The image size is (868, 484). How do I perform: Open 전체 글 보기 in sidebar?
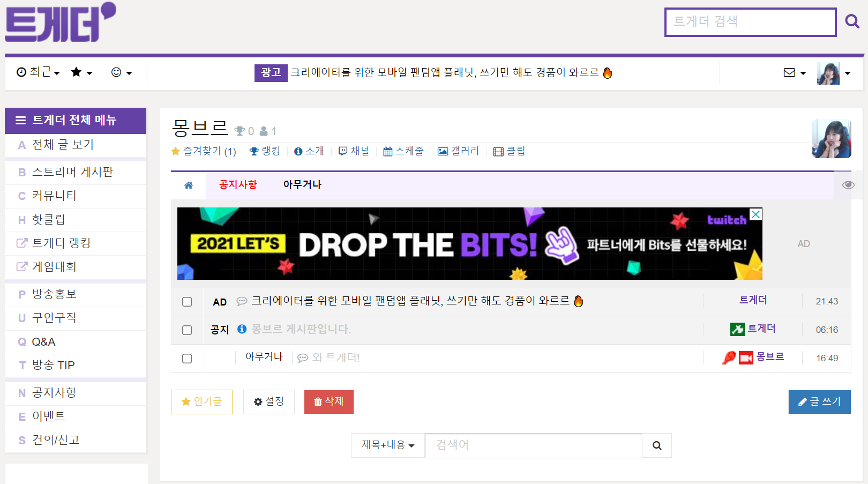click(76, 145)
